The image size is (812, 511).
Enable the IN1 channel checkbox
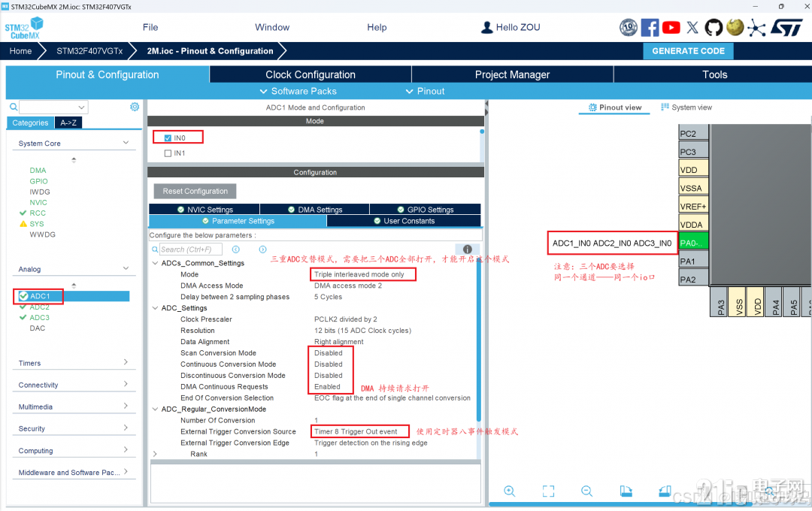(168, 153)
